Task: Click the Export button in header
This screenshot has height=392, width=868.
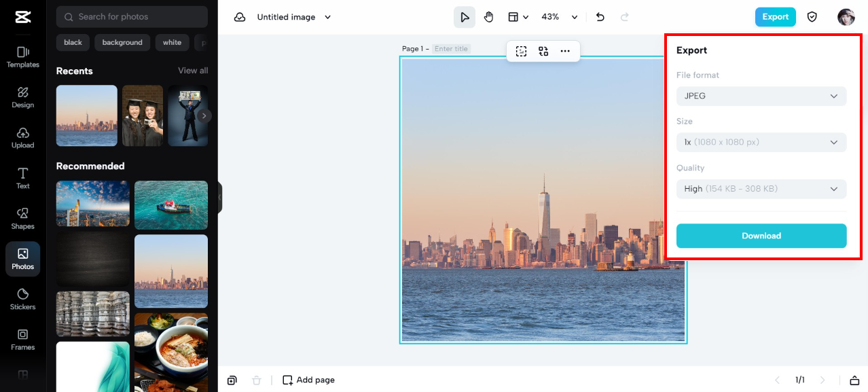Action: point(775,17)
